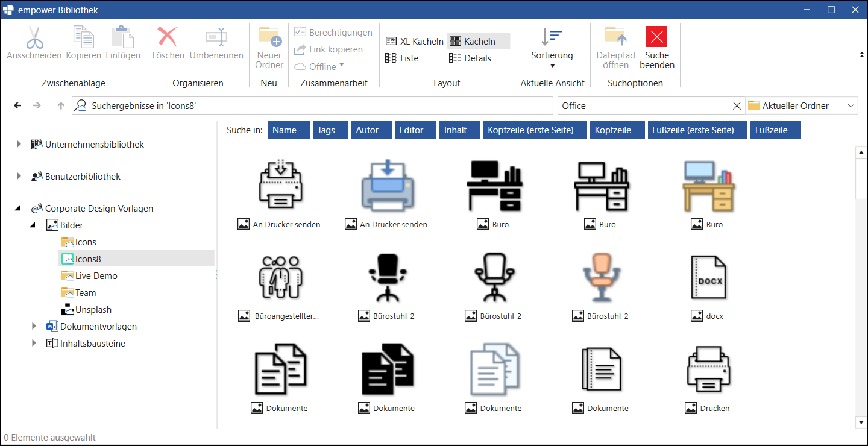Switch layout to Kacheln
Screen dimensions: 868x446
click(x=479, y=41)
